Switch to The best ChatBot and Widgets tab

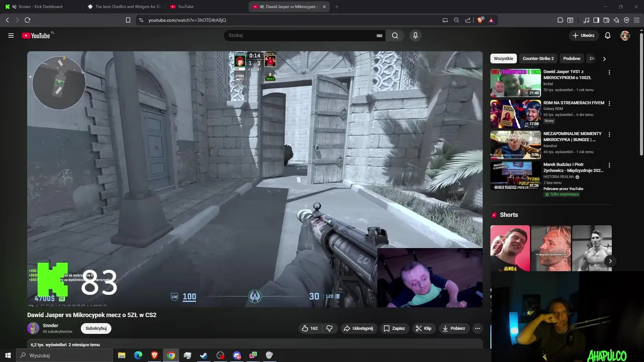(124, 7)
